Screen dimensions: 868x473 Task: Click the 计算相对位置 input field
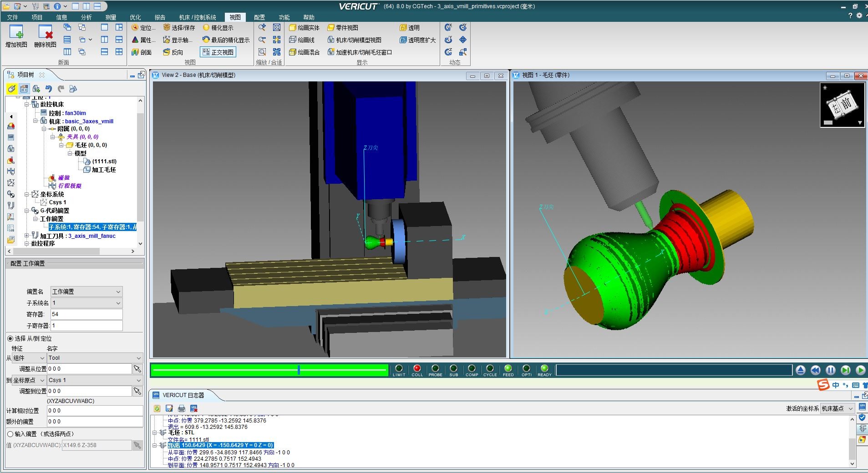[95, 411]
